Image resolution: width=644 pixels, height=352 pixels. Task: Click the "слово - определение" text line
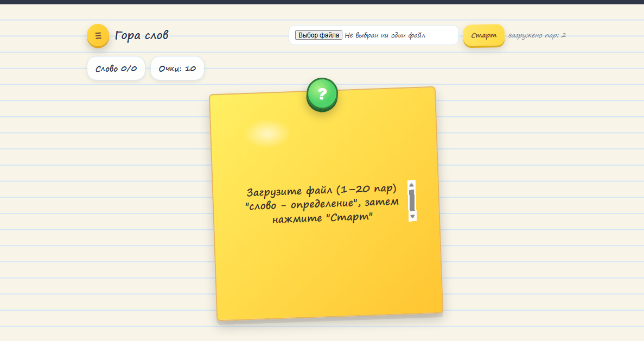[322, 204]
